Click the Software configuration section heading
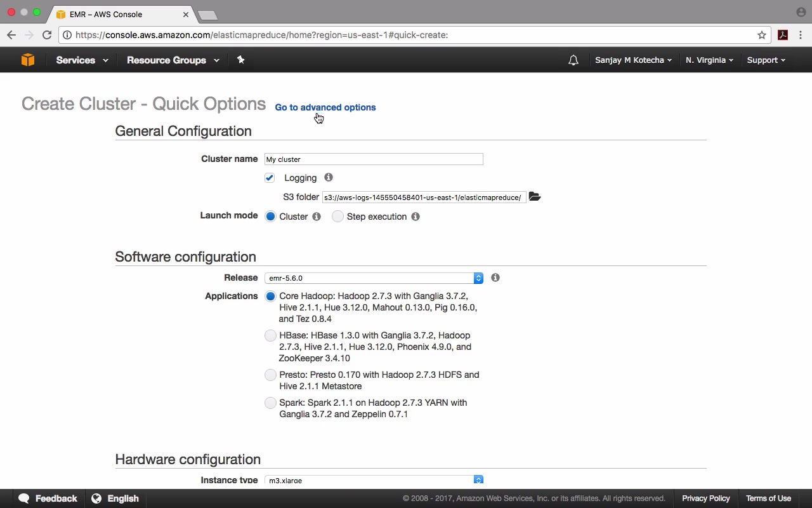The height and width of the screenshot is (508, 812). (x=186, y=257)
